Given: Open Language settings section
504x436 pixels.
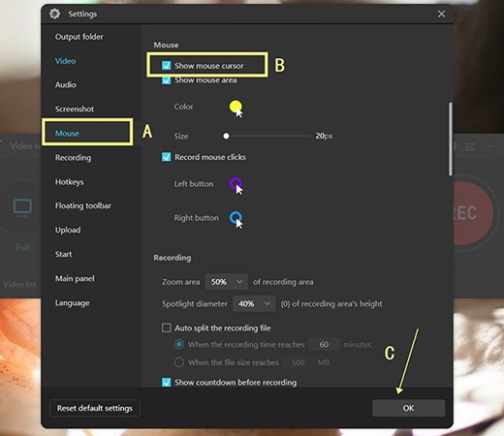Looking at the screenshot, I should click(x=73, y=303).
